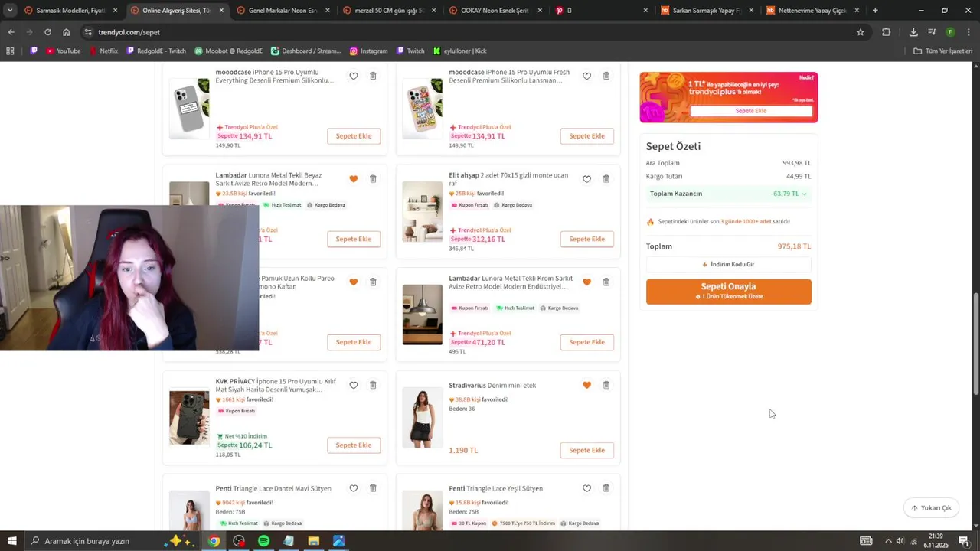Viewport: 980px width, 551px height.
Task: Open Tüm Yer İşaretleri bookmarks folder
Action: point(942,51)
